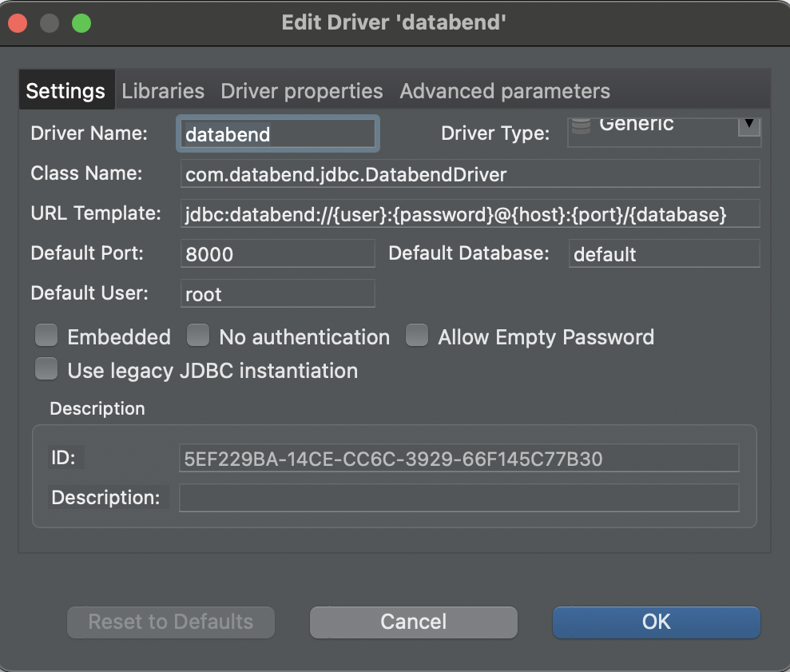Toggle the No authentication checkbox
This screenshot has width=790, height=672.
198,336
